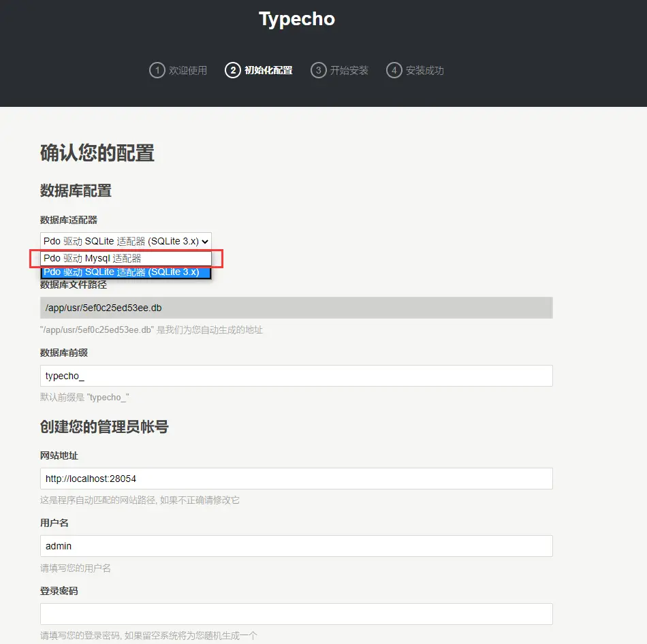
Task: Click the 数据库配置 heading
Action: (76, 191)
